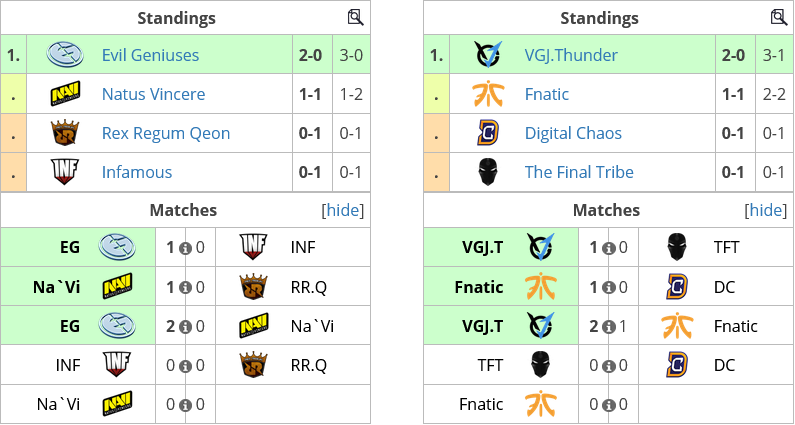This screenshot has height=425, width=795.
Task: Open match info icon for TFT vs DC
Action: click(608, 366)
